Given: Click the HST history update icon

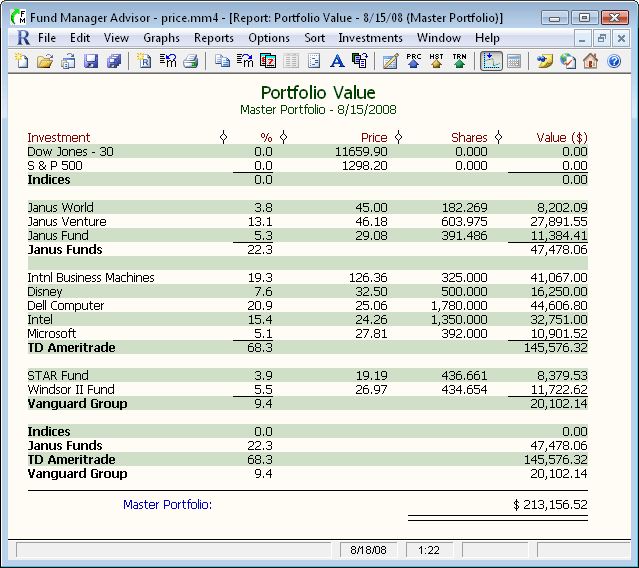Looking at the screenshot, I should 436,61.
